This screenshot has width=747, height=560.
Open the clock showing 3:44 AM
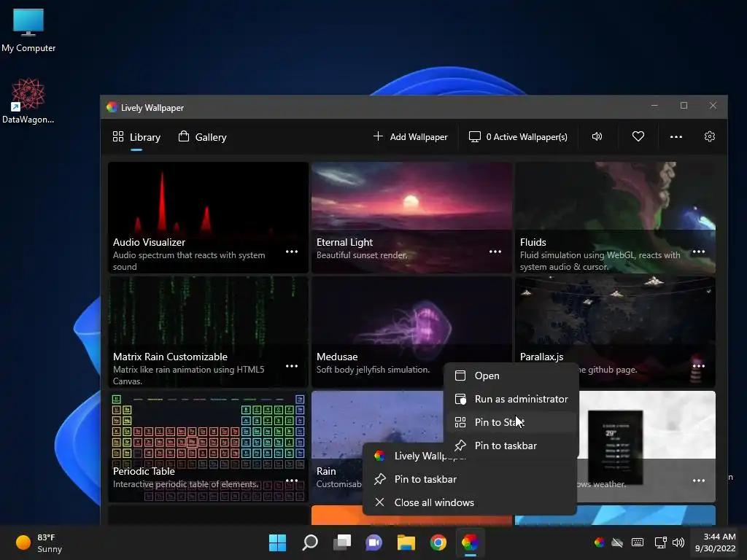pos(715,542)
